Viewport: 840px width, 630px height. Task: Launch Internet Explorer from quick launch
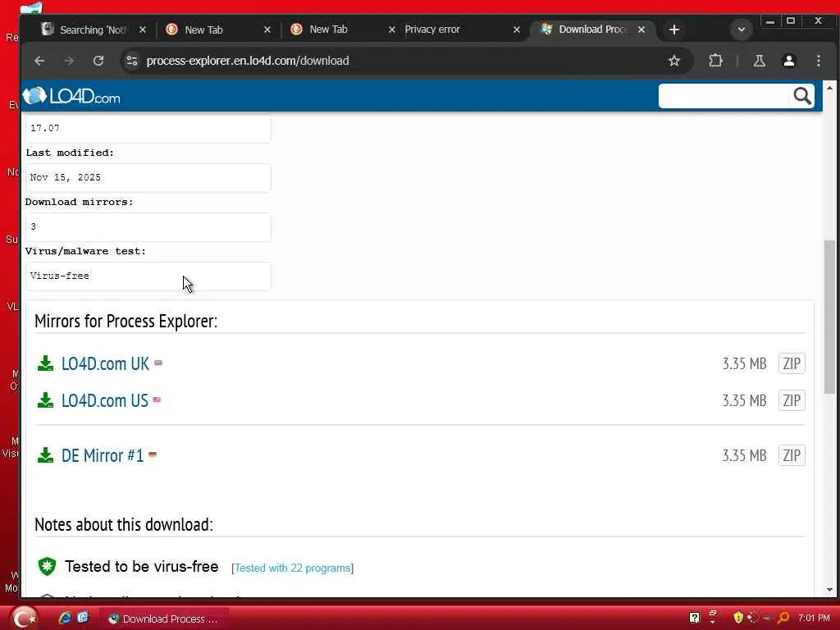(65, 618)
